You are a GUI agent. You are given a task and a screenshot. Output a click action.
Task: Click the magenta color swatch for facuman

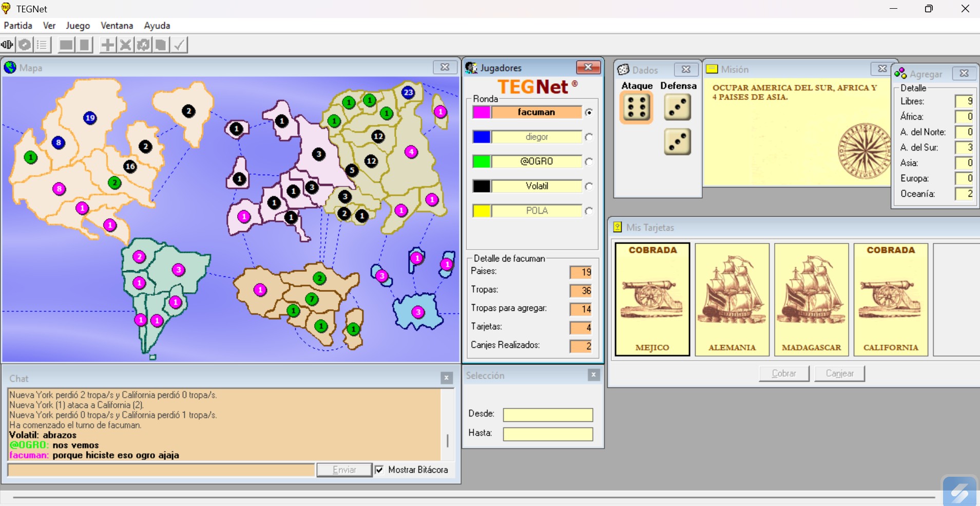(482, 112)
